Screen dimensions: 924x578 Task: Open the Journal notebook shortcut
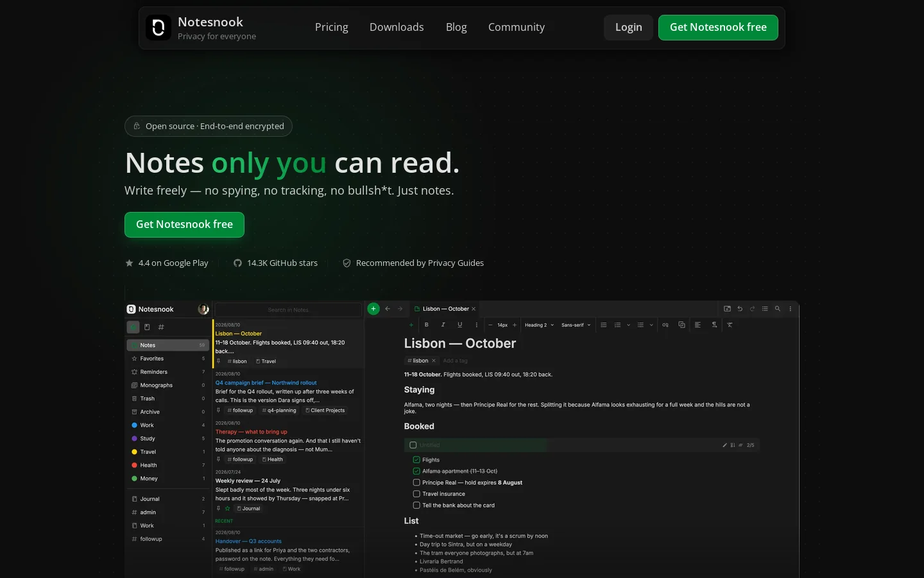168,499
